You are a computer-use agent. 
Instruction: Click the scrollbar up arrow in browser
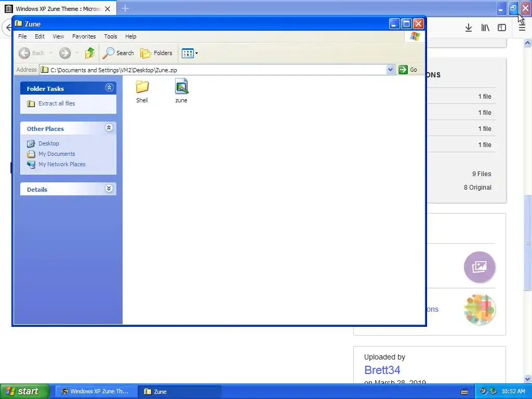[x=527, y=43]
